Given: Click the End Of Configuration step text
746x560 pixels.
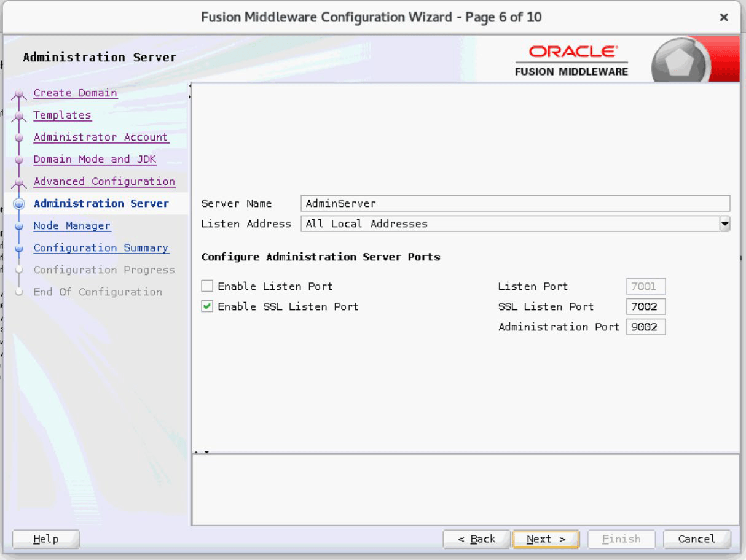Looking at the screenshot, I should coord(98,292).
